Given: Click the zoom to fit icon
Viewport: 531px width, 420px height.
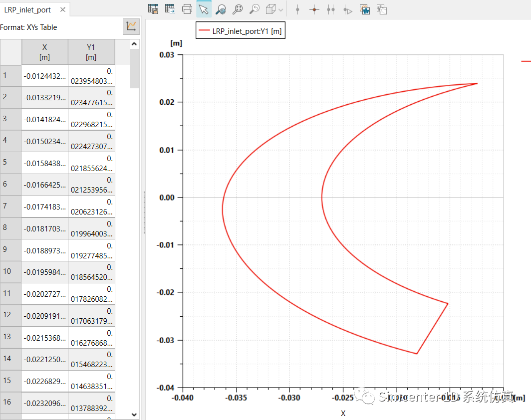Looking at the screenshot, I should click(x=238, y=9).
